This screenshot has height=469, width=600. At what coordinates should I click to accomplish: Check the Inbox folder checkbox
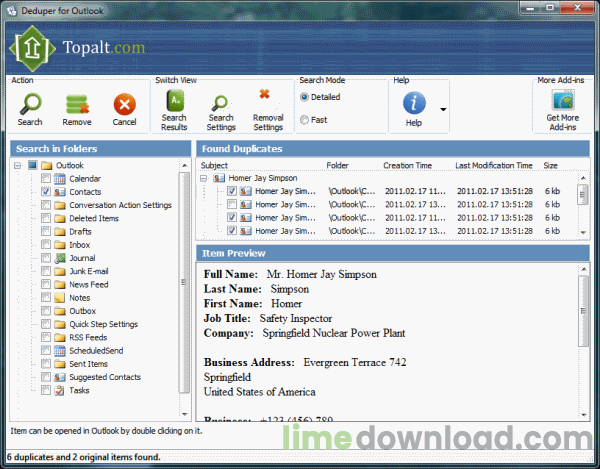[46, 245]
